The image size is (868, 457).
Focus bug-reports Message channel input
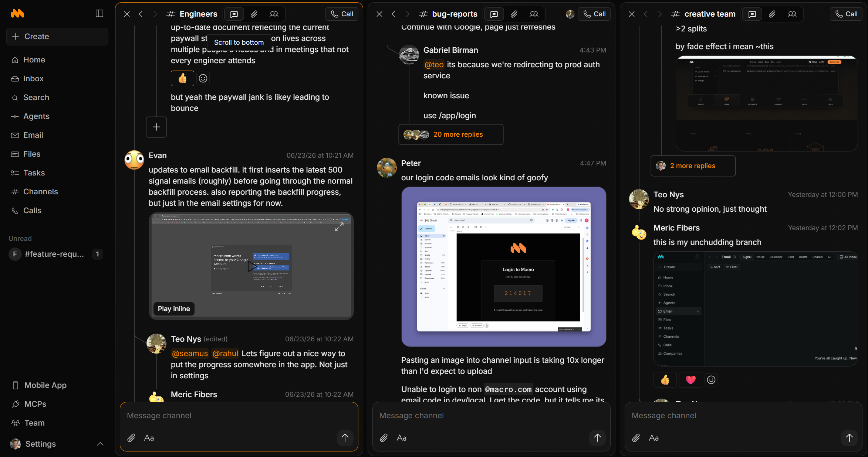tap(491, 416)
